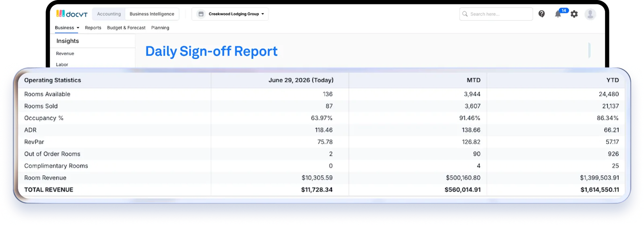This screenshot has width=644, height=225.
Task: Select the Rooms Available row label
Action: (x=47, y=94)
